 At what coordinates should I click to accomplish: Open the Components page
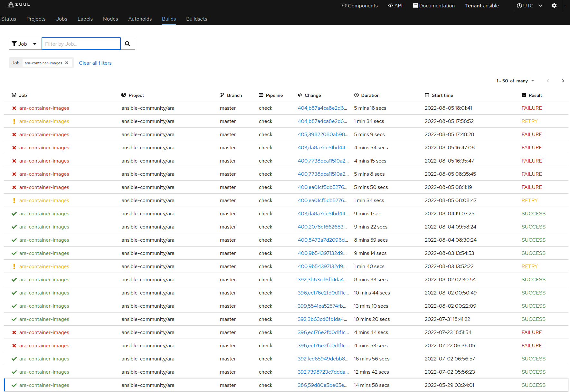(359, 5)
